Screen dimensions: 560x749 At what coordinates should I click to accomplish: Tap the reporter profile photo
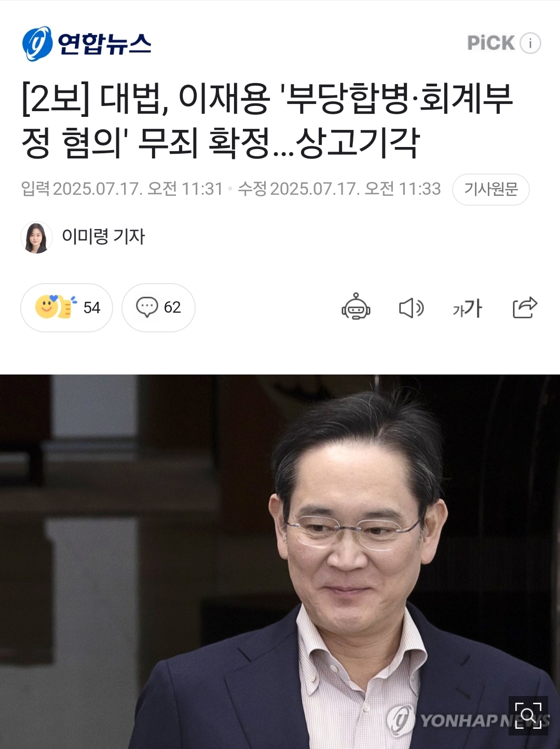36,237
